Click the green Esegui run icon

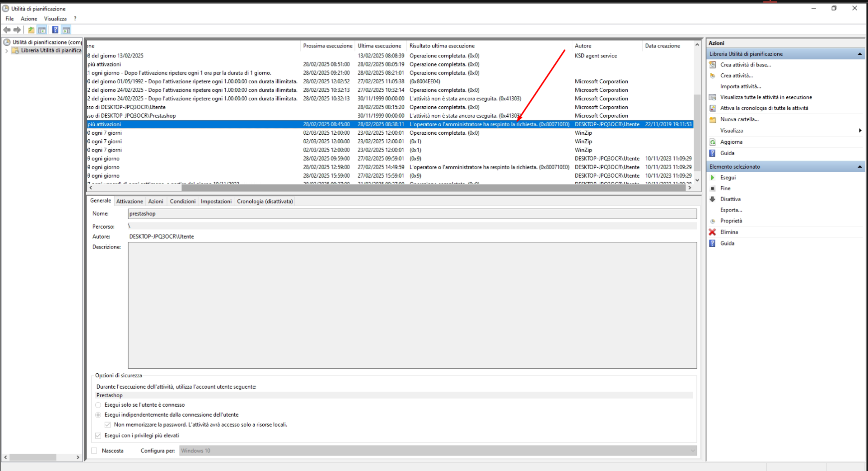point(712,178)
